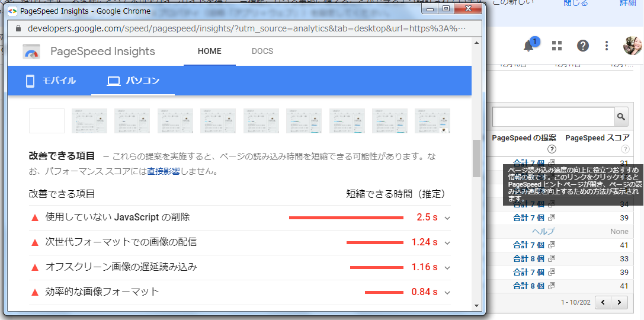Click the PageSpeed Insights title text
Image resolution: width=644 pixels, height=320 pixels.
pyautogui.click(x=102, y=52)
